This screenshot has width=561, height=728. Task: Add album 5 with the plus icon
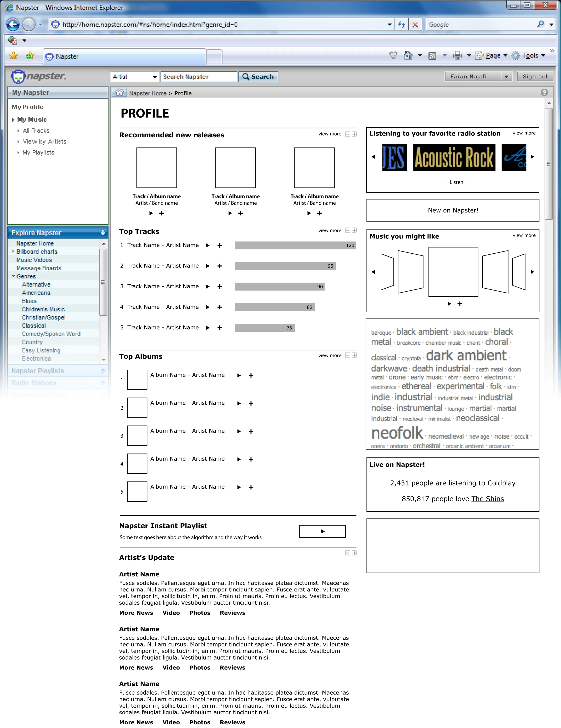(251, 487)
